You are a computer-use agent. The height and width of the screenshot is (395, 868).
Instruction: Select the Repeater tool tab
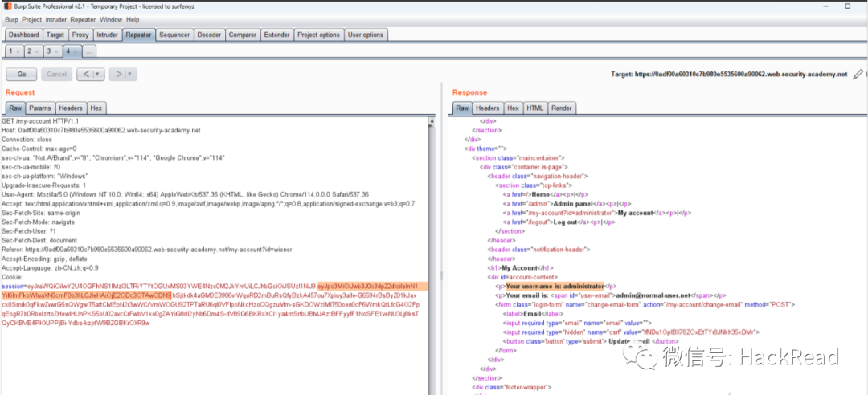point(138,35)
